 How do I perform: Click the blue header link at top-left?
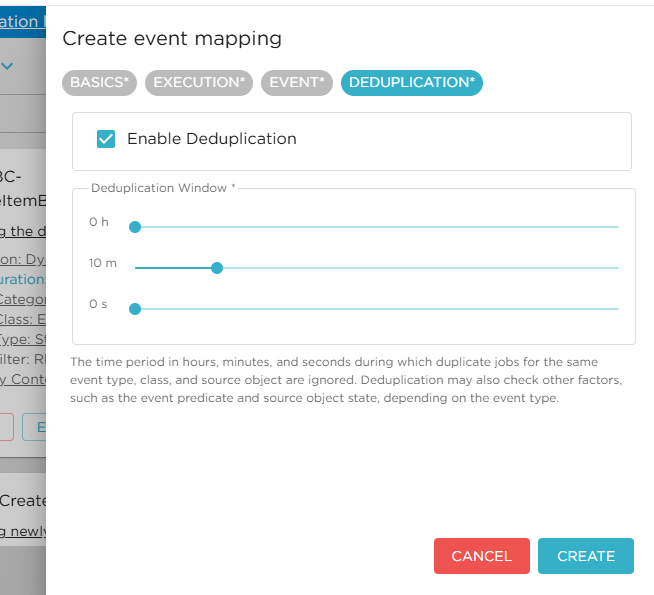20,21
